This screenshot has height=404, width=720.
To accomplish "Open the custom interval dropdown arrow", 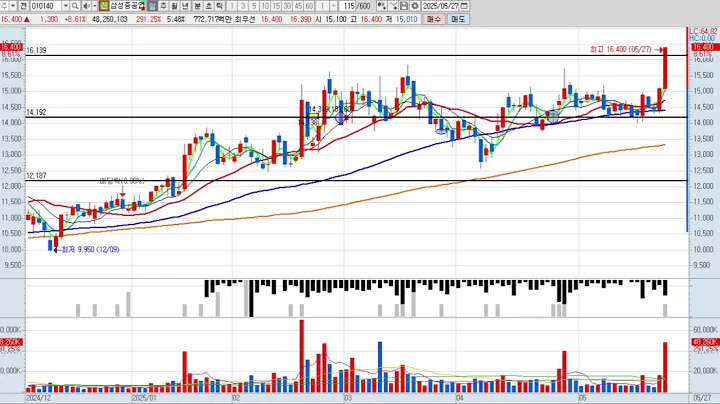I will [334, 6].
